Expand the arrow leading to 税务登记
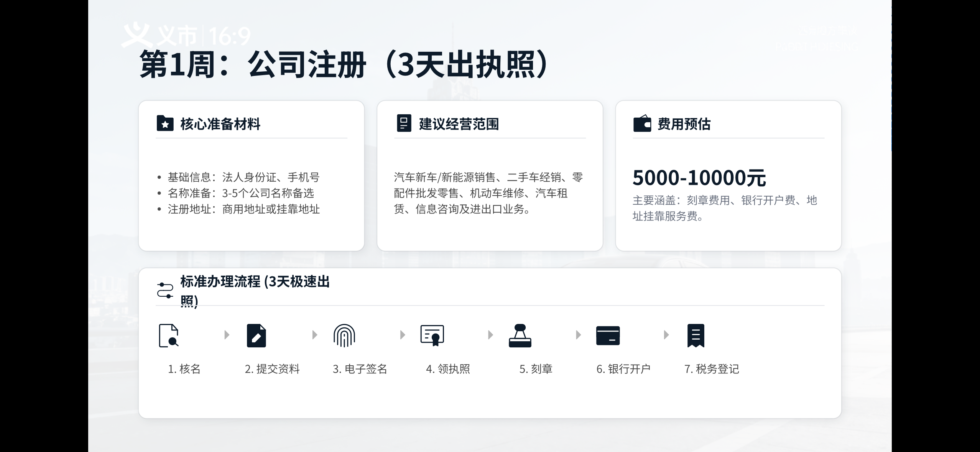Screen dimensions: 980x452 666,335
